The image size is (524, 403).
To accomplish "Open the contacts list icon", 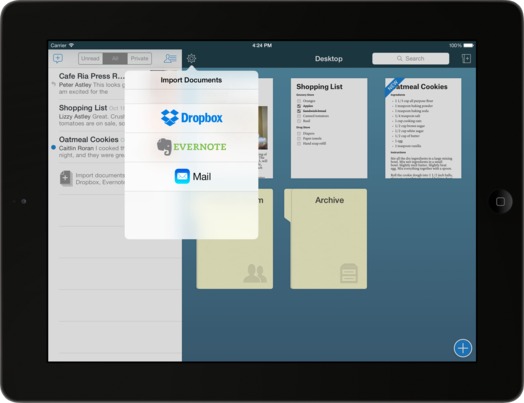I will point(170,58).
